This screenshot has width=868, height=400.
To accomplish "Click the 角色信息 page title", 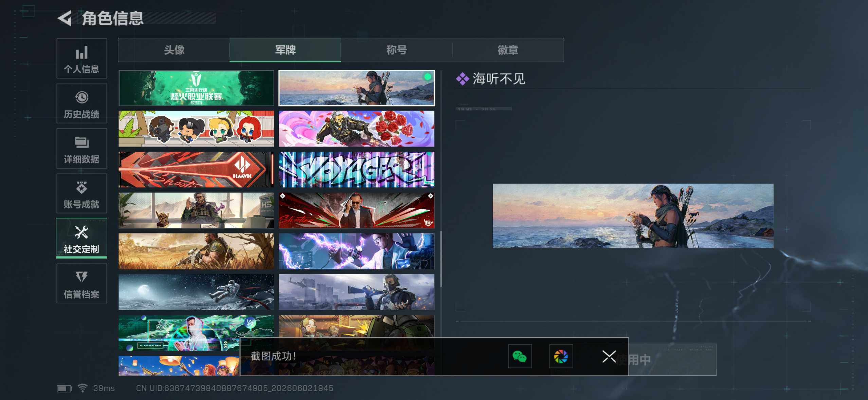I will click(113, 18).
